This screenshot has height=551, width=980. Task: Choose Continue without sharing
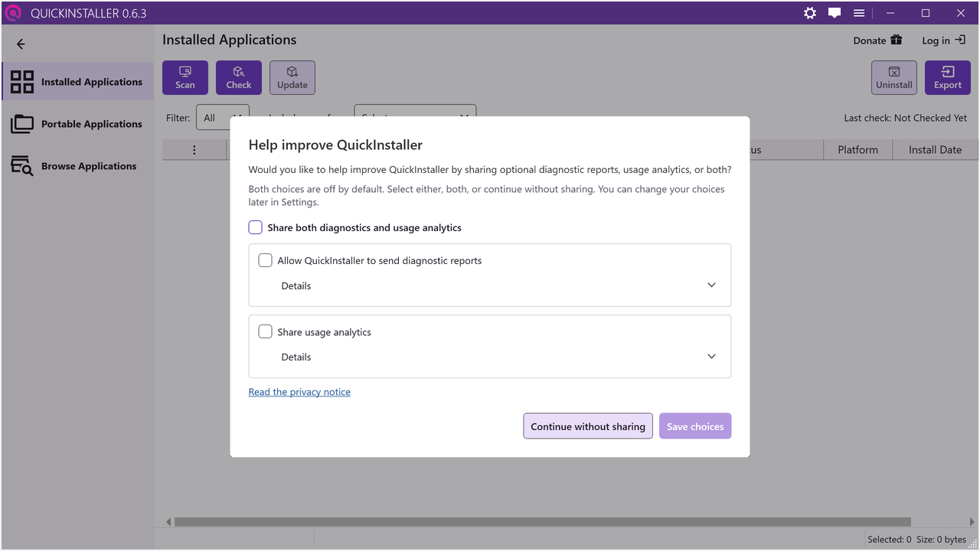pyautogui.click(x=588, y=426)
